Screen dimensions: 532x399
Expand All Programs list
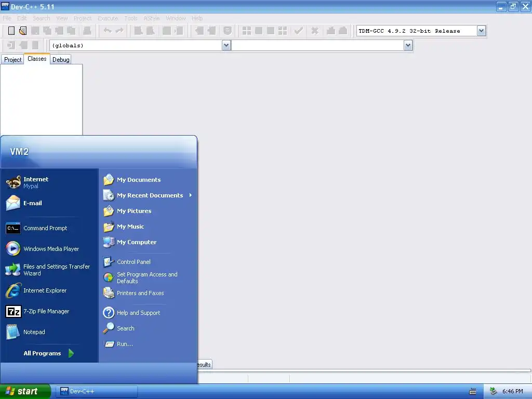point(48,353)
